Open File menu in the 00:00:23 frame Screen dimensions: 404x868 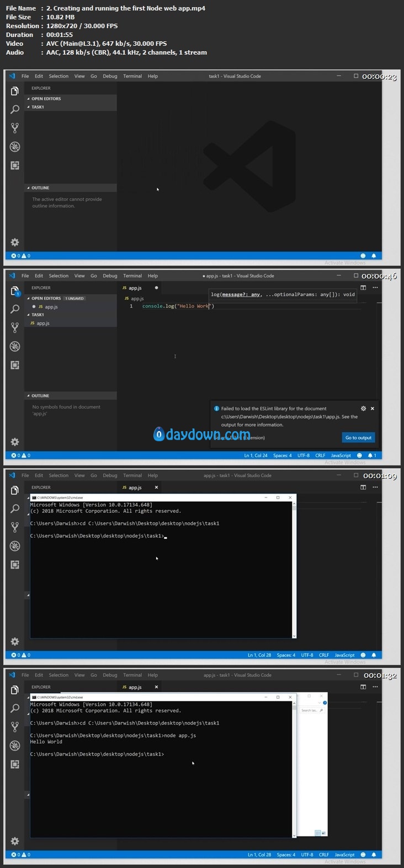tap(25, 76)
